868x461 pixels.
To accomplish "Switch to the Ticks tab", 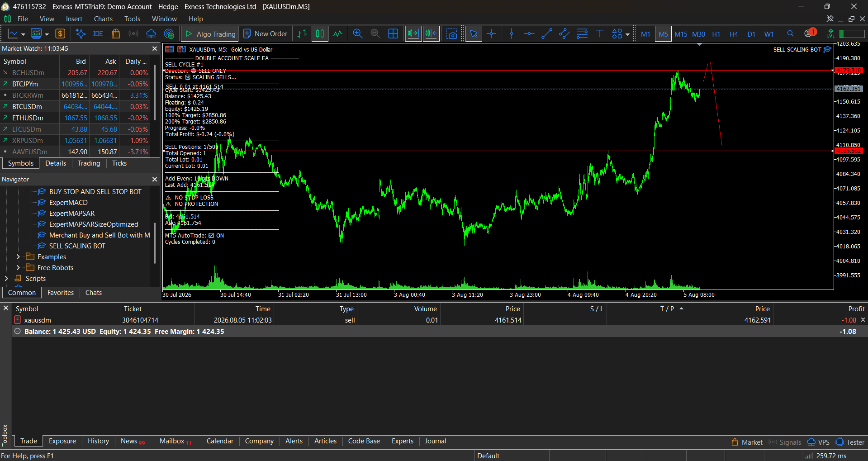I will [119, 163].
